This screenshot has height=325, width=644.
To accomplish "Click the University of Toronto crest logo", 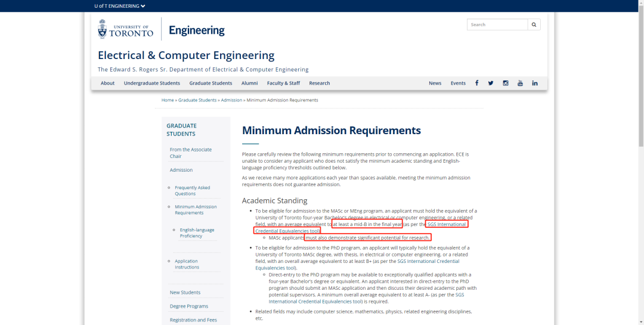I will tap(103, 29).
